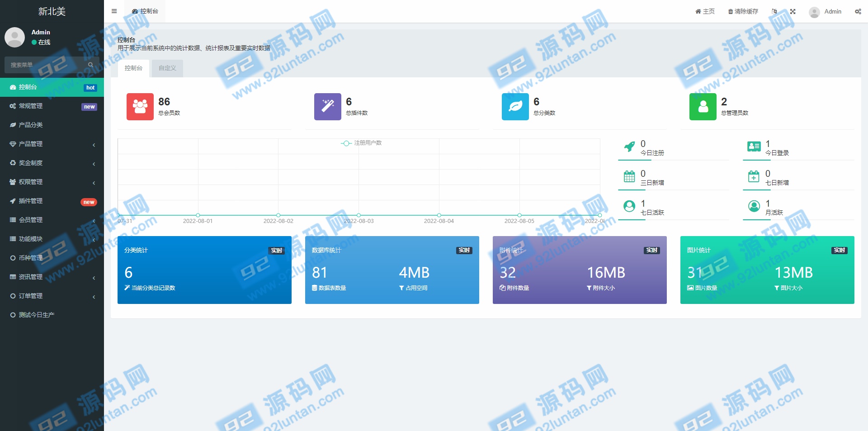Open 插件管理 in the sidebar
The height and width of the screenshot is (431, 868).
(x=52, y=201)
